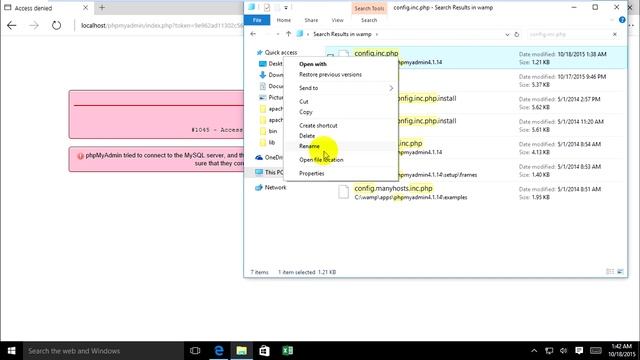Viewport: 640px width, 360px height.
Task: Close the Access denied browser tab
Action: (x=85, y=8)
